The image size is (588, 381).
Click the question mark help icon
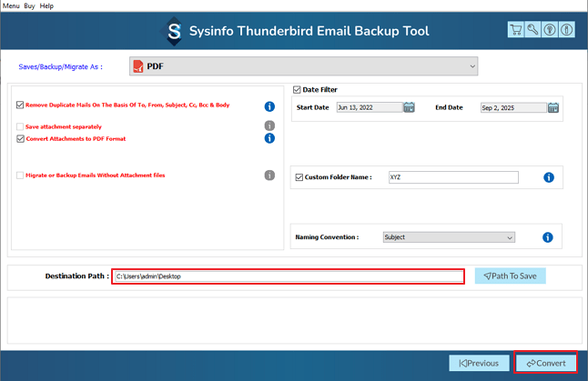pos(549,30)
